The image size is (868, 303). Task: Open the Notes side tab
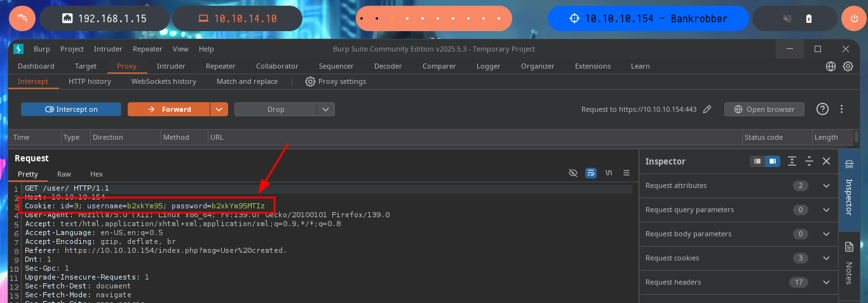point(849,263)
